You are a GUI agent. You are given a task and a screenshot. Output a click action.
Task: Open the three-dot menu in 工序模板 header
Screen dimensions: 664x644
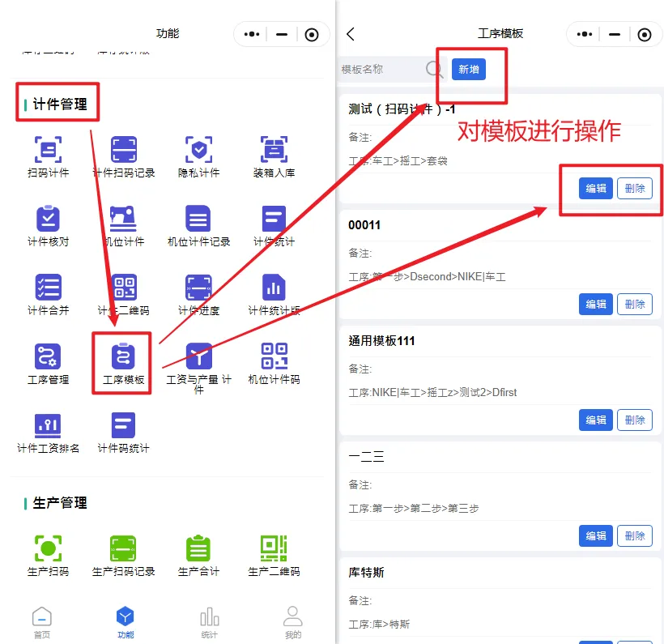(x=585, y=34)
